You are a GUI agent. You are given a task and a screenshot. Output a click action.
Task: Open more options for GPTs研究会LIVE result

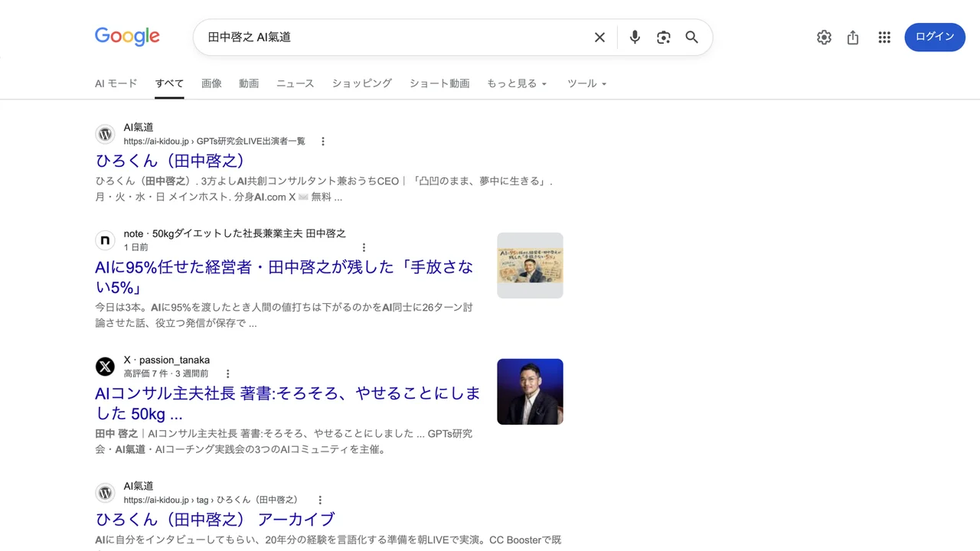pyautogui.click(x=322, y=142)
